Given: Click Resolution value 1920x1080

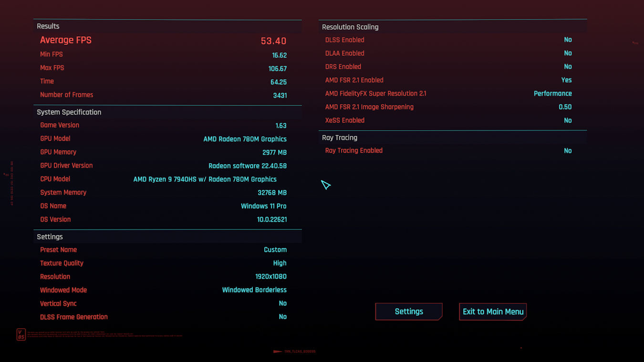Looking at the screenshot, I should [x=271, y=277].
